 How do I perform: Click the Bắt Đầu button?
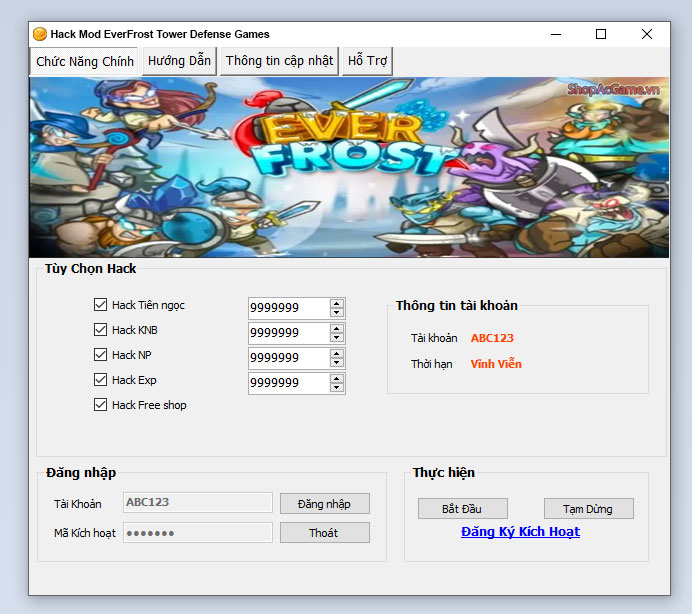pyautogui.click(x=463, y=509)
